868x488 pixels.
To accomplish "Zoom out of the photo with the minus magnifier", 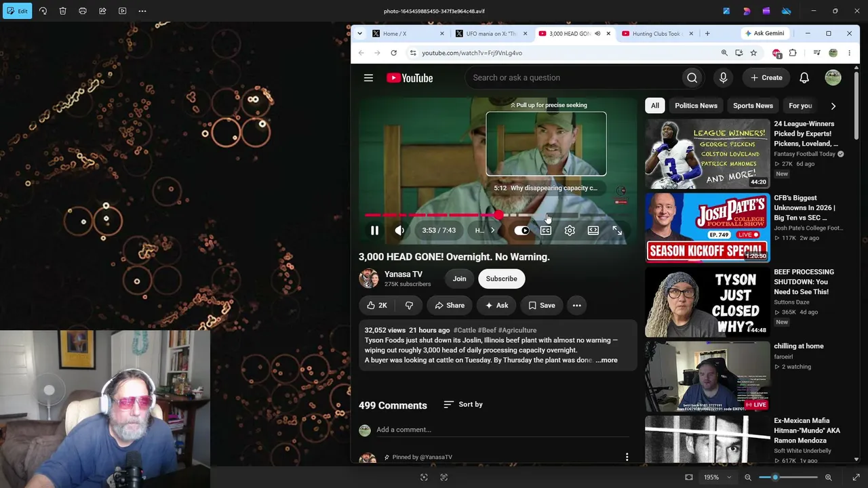I will coord(748,477).
